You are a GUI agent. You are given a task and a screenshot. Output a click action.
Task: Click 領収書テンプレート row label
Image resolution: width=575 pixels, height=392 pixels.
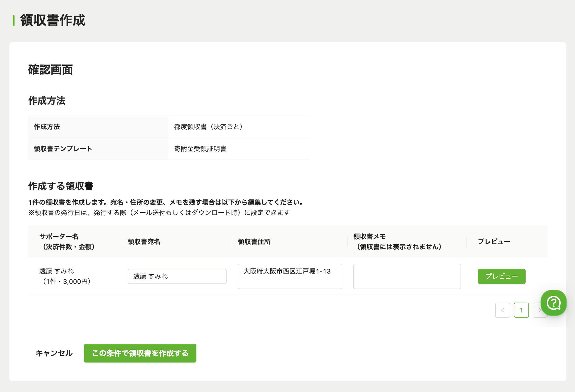(x=63, y=149)
